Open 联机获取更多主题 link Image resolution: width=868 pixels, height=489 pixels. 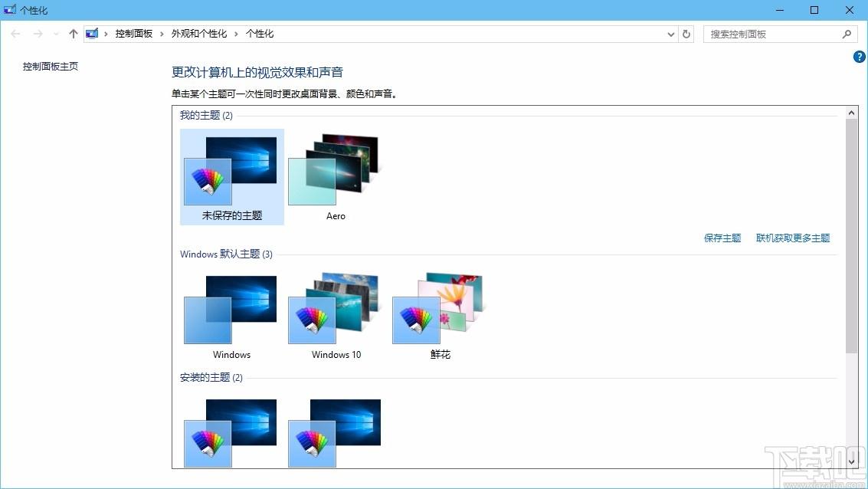(793, 238)
